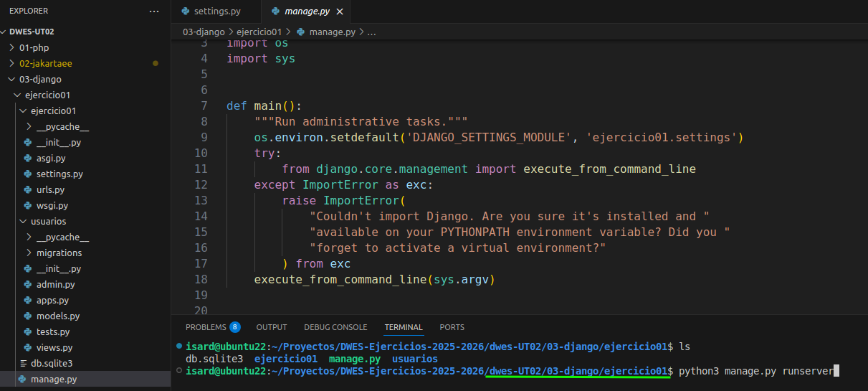This screenshot has height=391, width=868.
Task: Click the Explorer more actions ellipsis
Action: pyautogui.click(x=154, y=11)
